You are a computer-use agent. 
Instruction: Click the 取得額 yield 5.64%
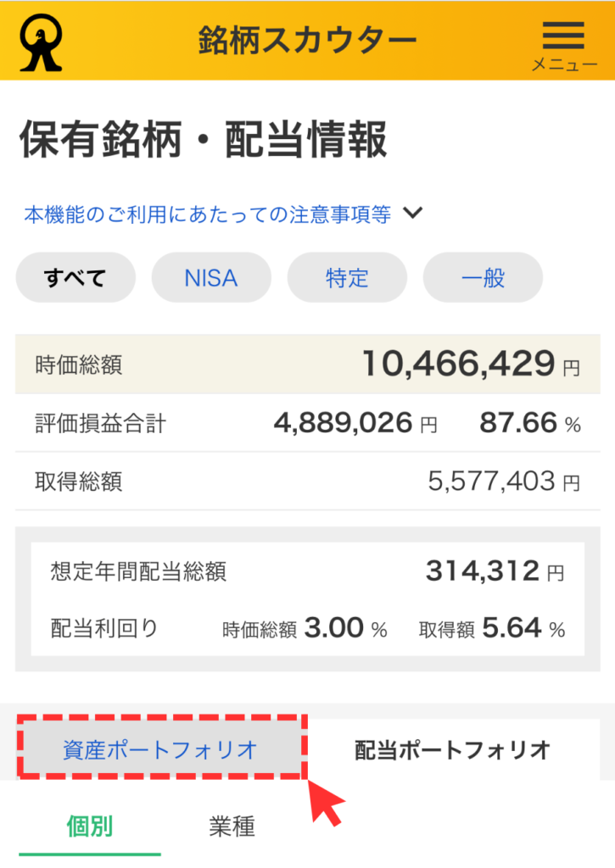(512, 628)
